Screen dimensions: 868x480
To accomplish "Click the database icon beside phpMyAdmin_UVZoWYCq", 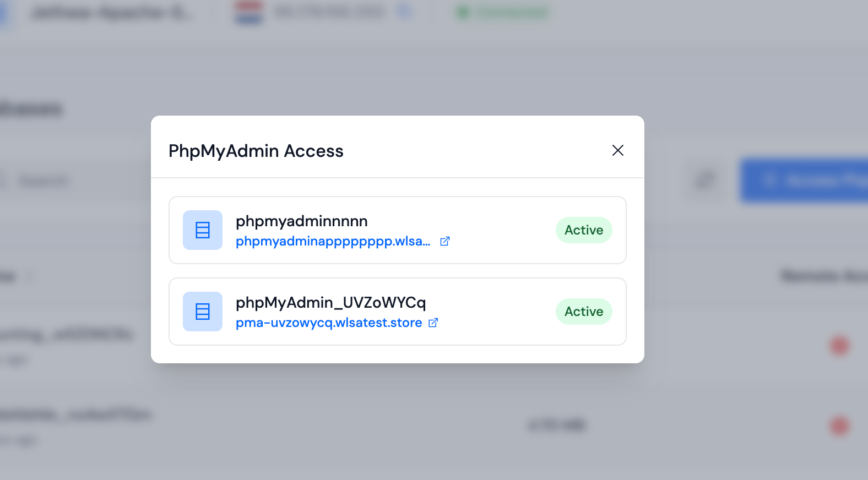I will click(202, 312).
